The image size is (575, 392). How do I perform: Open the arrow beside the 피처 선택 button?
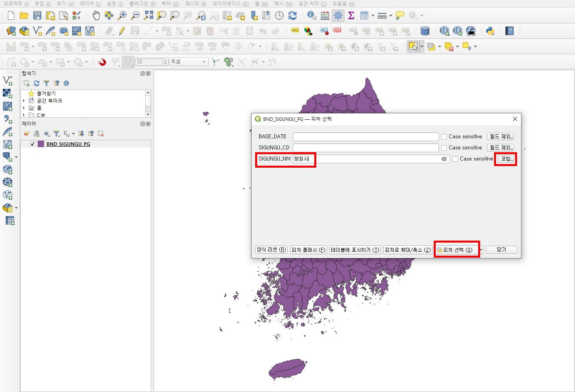(481, 250)
